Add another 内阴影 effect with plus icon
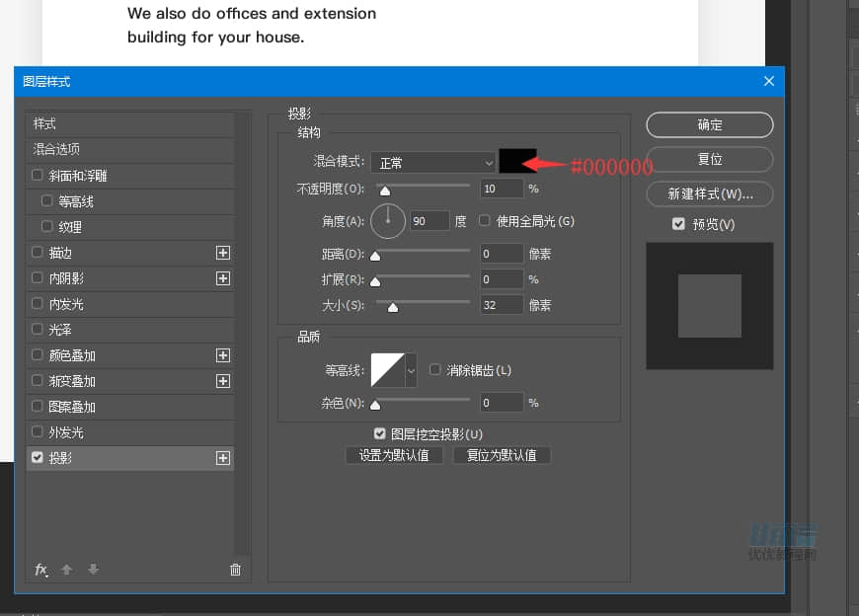Viewport: 859px width, 616px height. (x=223, y=278)
